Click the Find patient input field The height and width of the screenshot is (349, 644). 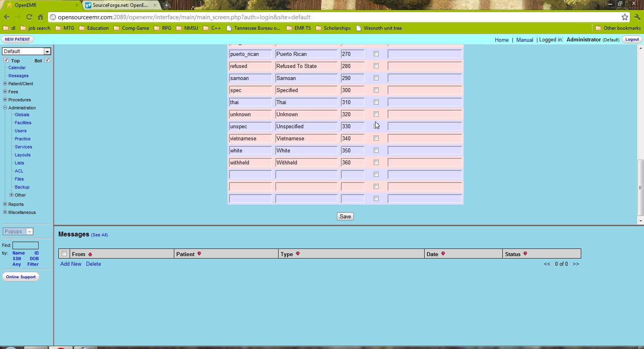coord(25,245)
